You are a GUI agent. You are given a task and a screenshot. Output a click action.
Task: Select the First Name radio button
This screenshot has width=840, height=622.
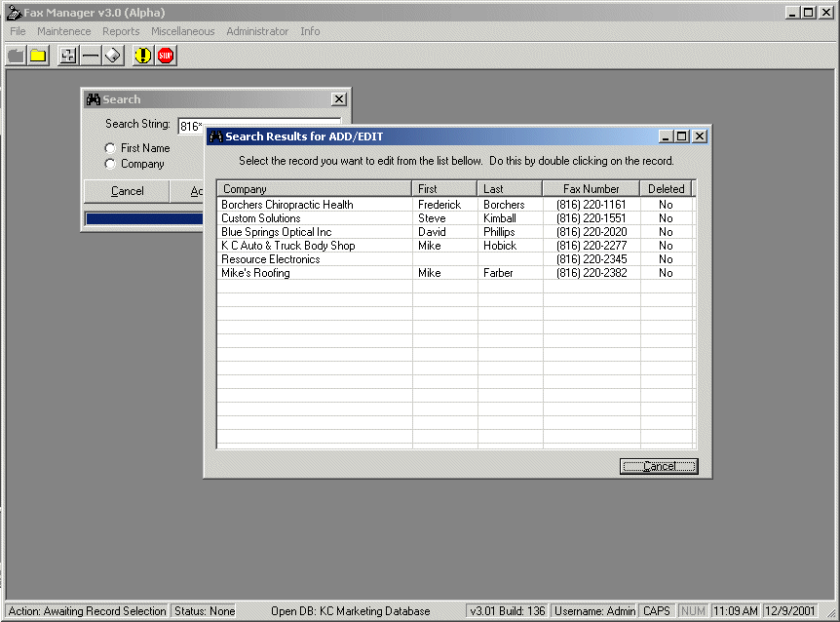coord(110,148)
